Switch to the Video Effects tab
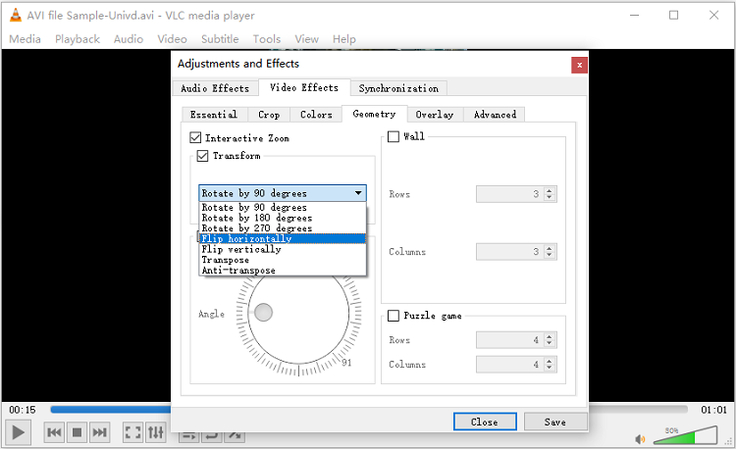The width and height of the screenshot is (736, 449). click(304, 87)
